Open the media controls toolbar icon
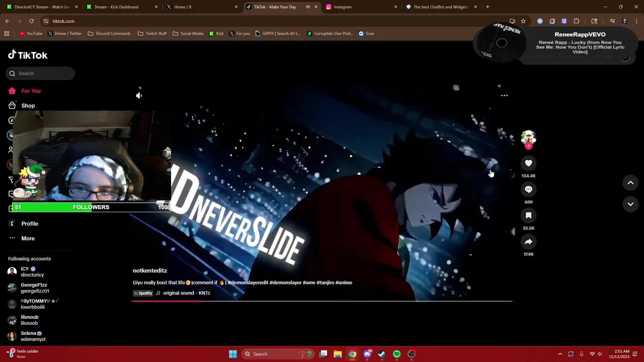Screen dimensions: 644x362 pyautogui.click(x=612, y=21)
